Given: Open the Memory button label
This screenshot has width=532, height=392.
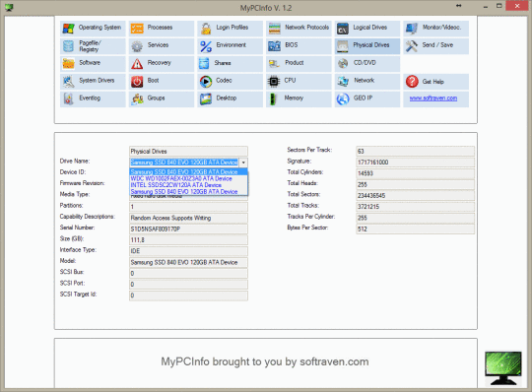Looking at the screenshot, I should [294, 98].
